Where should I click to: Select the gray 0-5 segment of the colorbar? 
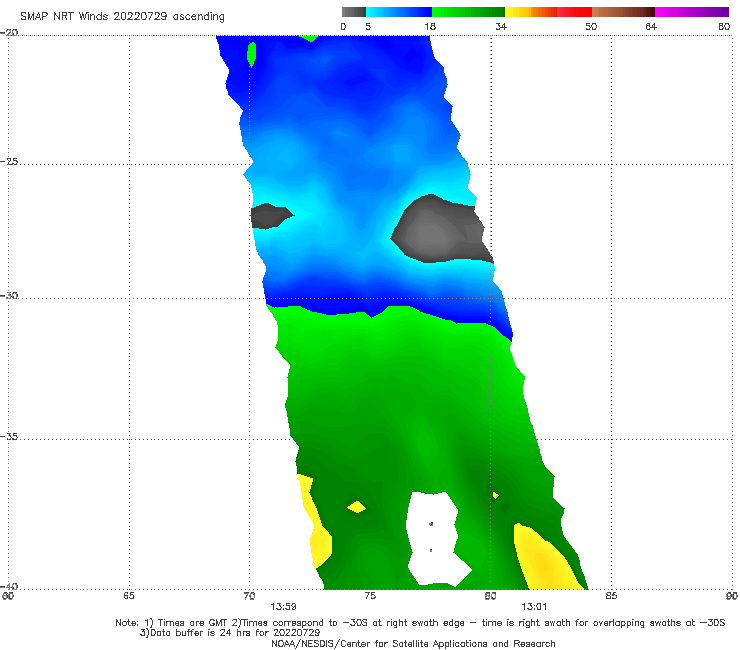[354, 12]
